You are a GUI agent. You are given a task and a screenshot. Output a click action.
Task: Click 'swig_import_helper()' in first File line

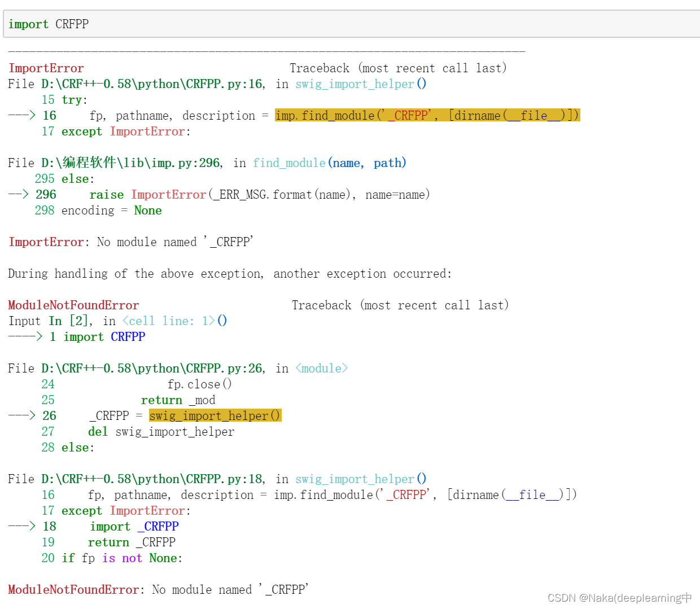click(x=361, y=84)
